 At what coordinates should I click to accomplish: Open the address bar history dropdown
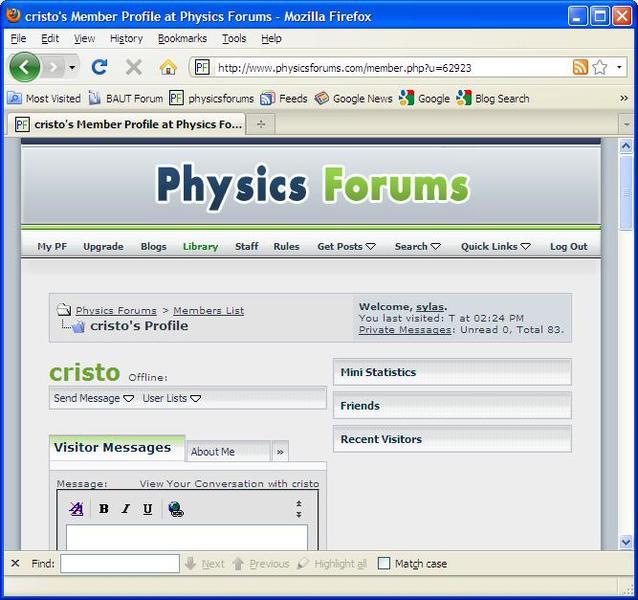point(619,67)
